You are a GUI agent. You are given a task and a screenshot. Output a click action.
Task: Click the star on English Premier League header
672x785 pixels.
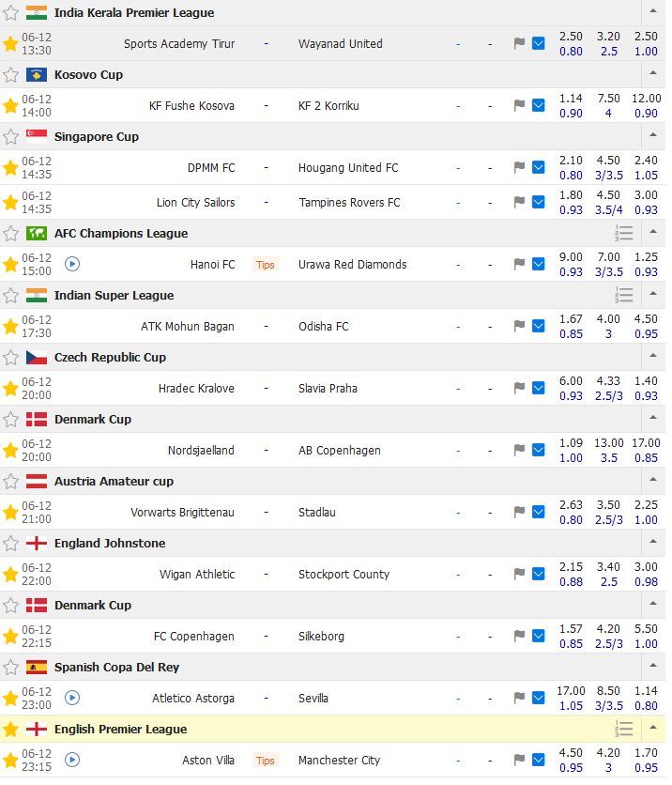[11, 730]
